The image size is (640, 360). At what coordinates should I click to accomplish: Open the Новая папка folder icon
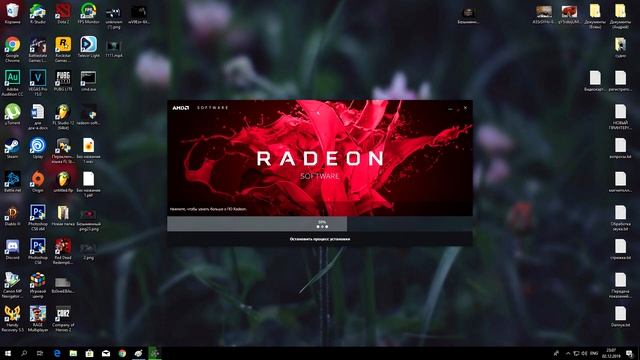(63, 216)
